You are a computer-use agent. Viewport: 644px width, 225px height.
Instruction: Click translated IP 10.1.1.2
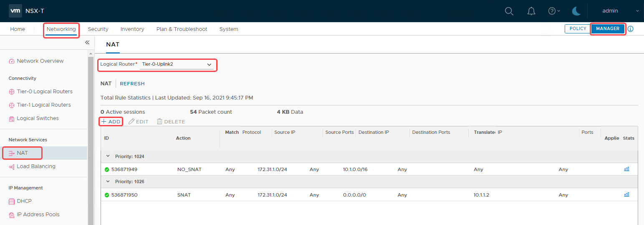point(481,195)
